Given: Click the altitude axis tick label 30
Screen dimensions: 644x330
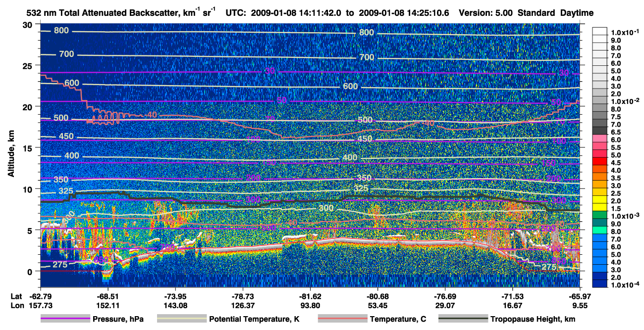Looking at the screenshot, I should (28, 25).
